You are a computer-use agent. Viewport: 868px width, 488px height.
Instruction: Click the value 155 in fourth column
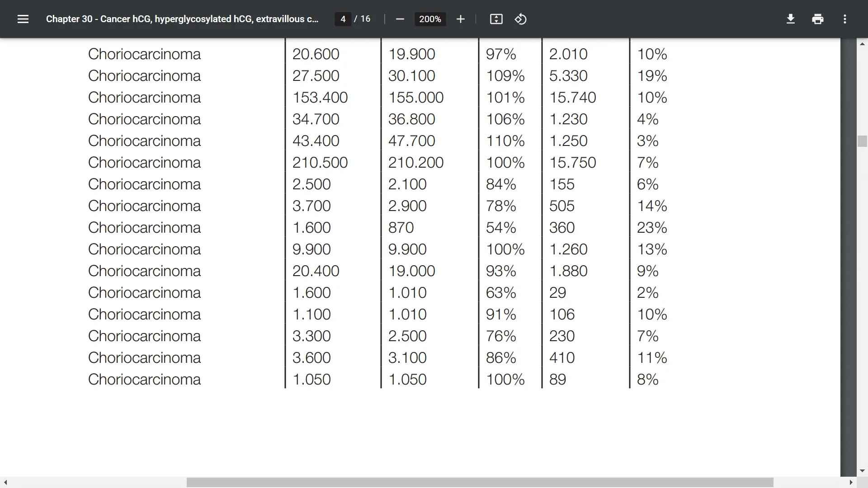(562, 184)
